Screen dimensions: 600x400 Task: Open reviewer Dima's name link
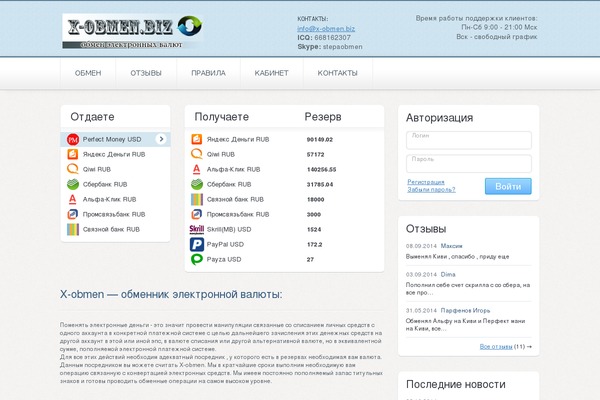click(448, 274)
